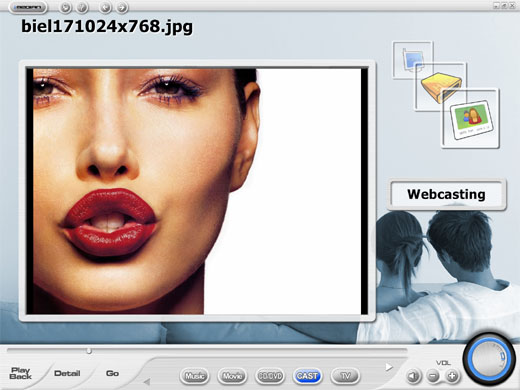Switch to the Go tab
The width and height of the screenshot is (520, 390).
tap(112, 373)
